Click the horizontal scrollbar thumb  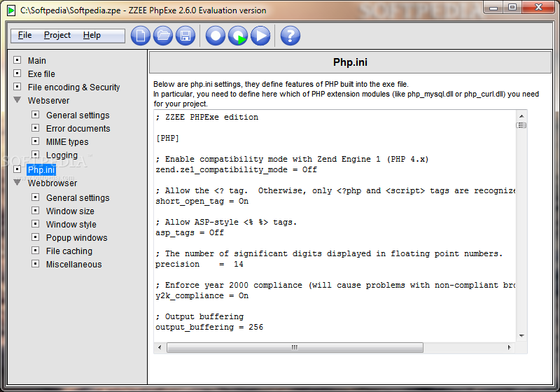tap(295, 347)
